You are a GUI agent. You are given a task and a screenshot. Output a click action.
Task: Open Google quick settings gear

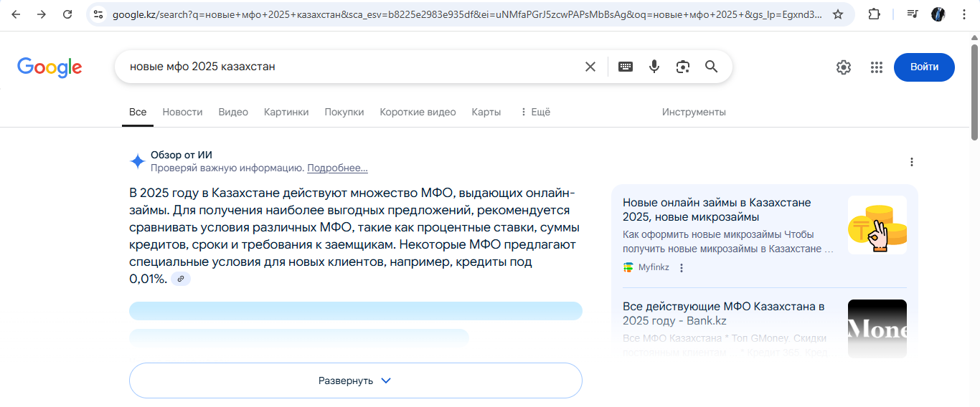point(844,67)
